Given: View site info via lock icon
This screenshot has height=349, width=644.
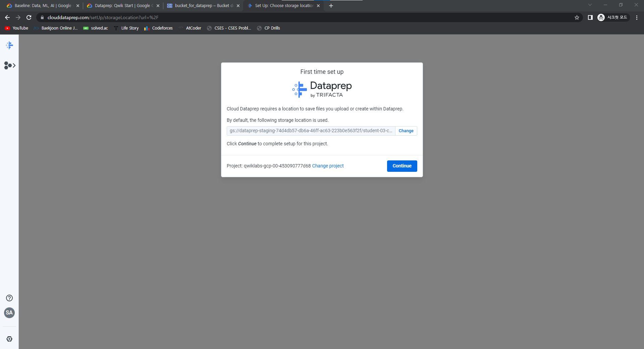Looking at the screenshot, I should tap(42, 17).
